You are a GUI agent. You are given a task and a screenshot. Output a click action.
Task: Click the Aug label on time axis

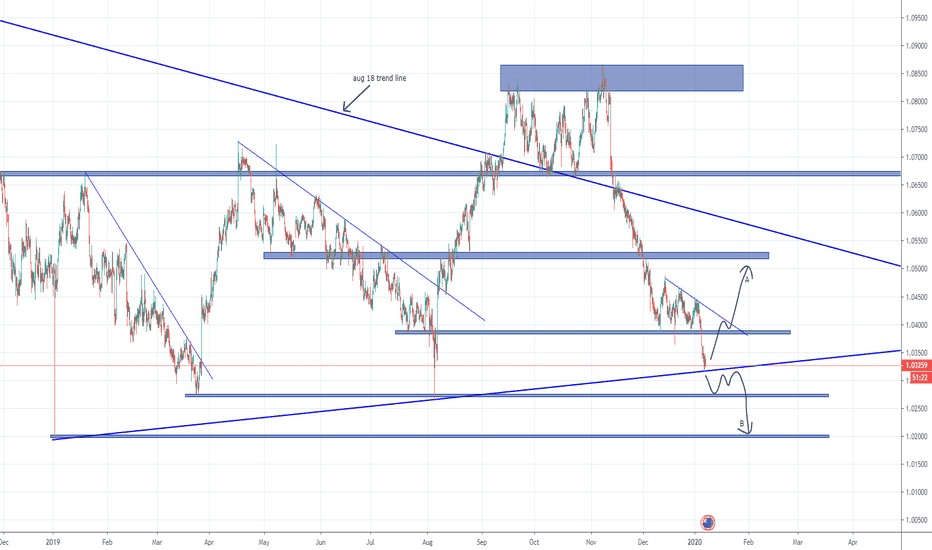tap(427, 542)
